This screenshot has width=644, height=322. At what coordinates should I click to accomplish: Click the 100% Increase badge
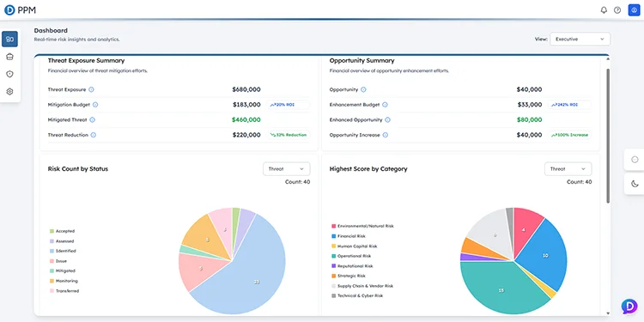[x=569, y=135]
